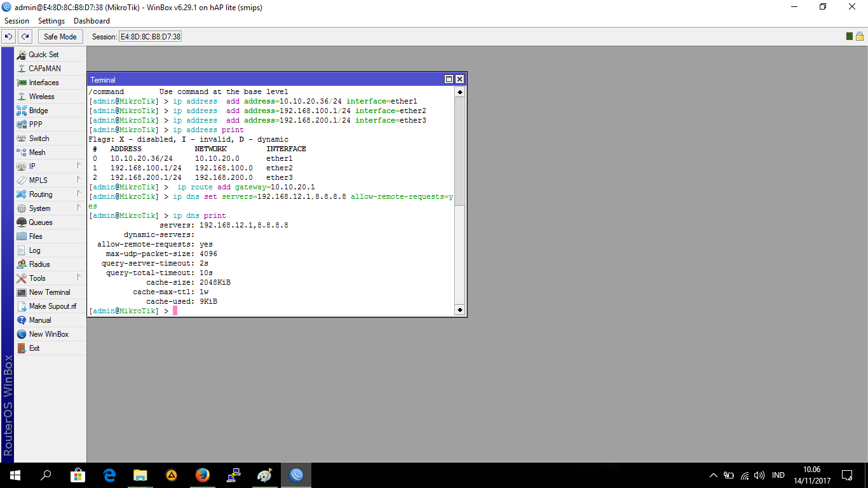
Task: Open Wireless settings icon
Action: point(22,97)
